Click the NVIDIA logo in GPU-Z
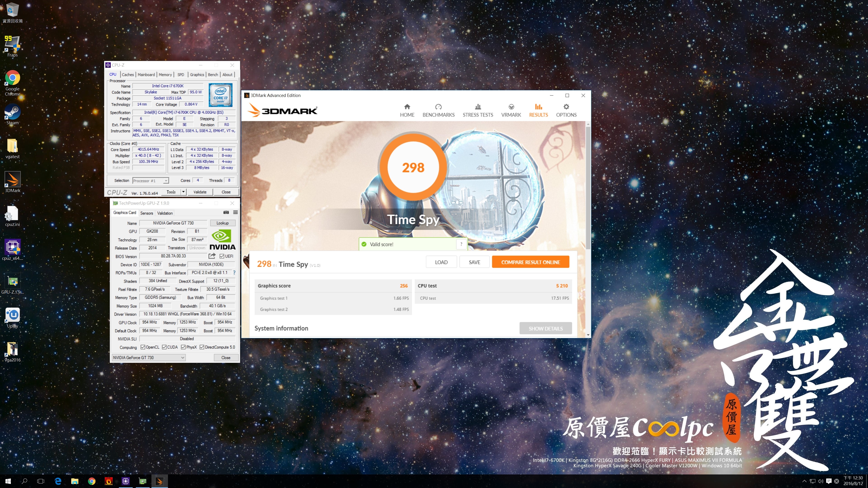The height and width of the screenshot is (488, 868). click(222, 239)
